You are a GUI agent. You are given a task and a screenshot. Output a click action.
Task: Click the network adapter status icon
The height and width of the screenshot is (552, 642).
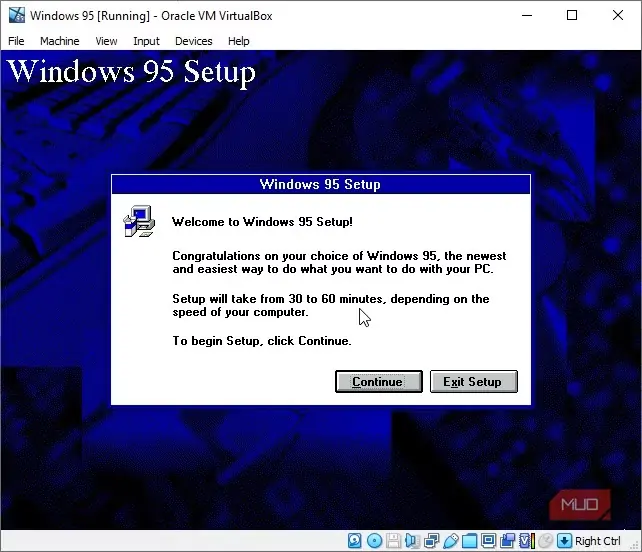(432, 541)
